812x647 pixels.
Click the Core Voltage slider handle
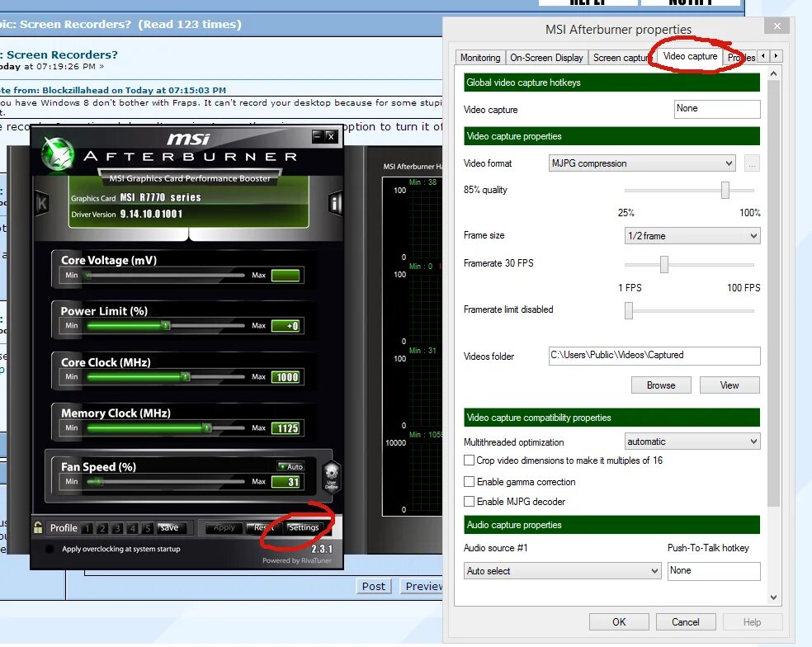click(x=88, y=276)
